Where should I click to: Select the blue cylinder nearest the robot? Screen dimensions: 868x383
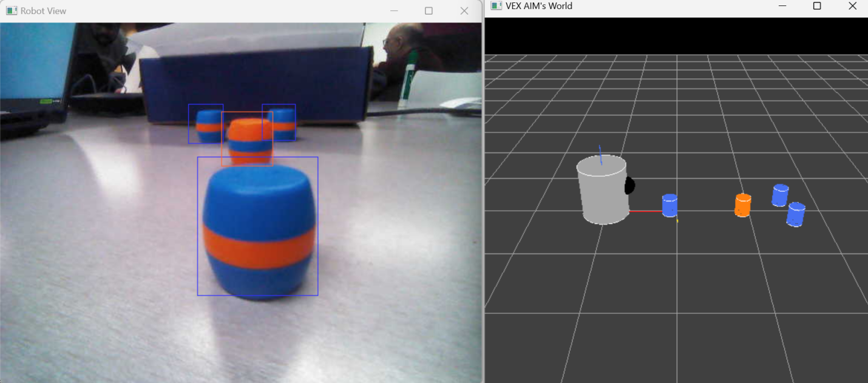[670, 205]
